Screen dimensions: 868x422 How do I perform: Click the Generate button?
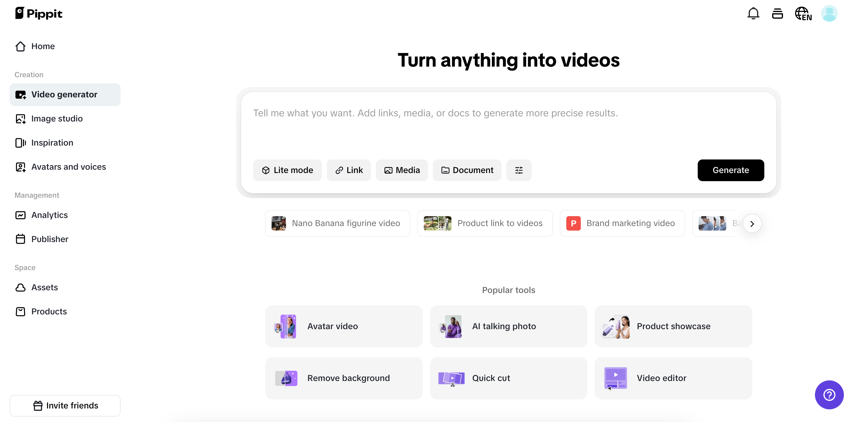[731, 170]
